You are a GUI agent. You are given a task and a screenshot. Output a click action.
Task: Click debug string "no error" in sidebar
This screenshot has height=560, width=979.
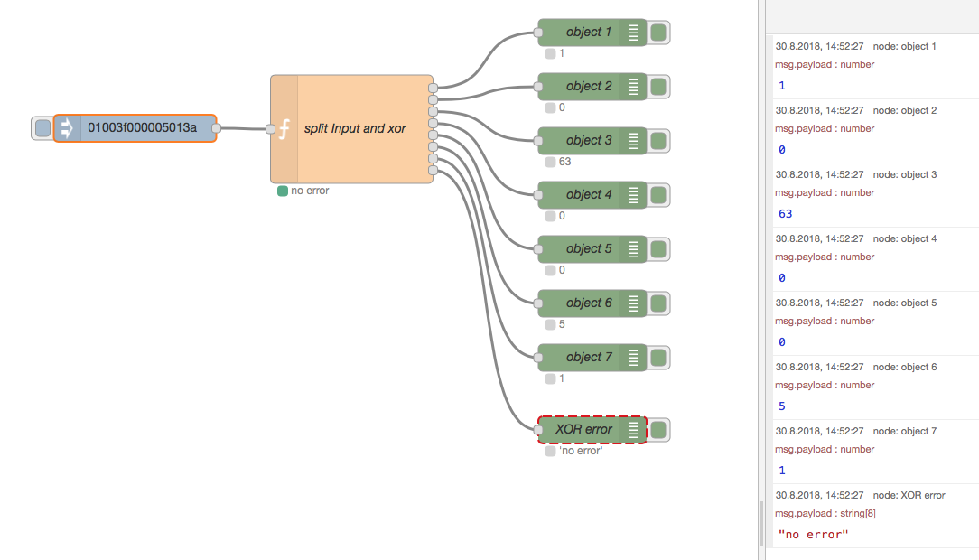pyautogui.click(x=814, y=535)
